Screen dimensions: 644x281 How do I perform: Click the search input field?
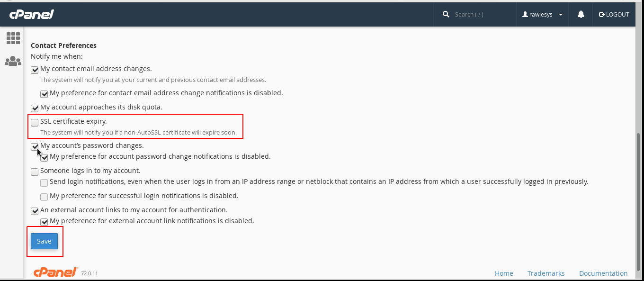474,14
